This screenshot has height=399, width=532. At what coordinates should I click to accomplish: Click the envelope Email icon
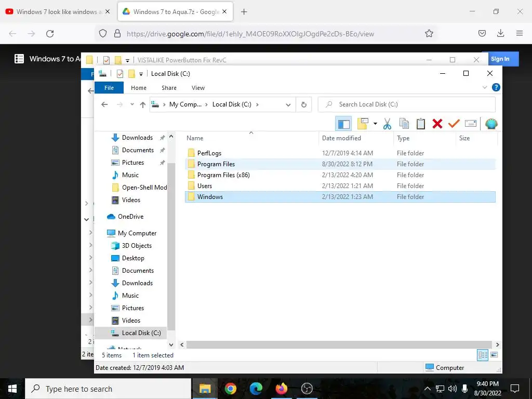(x=471, y=124)
